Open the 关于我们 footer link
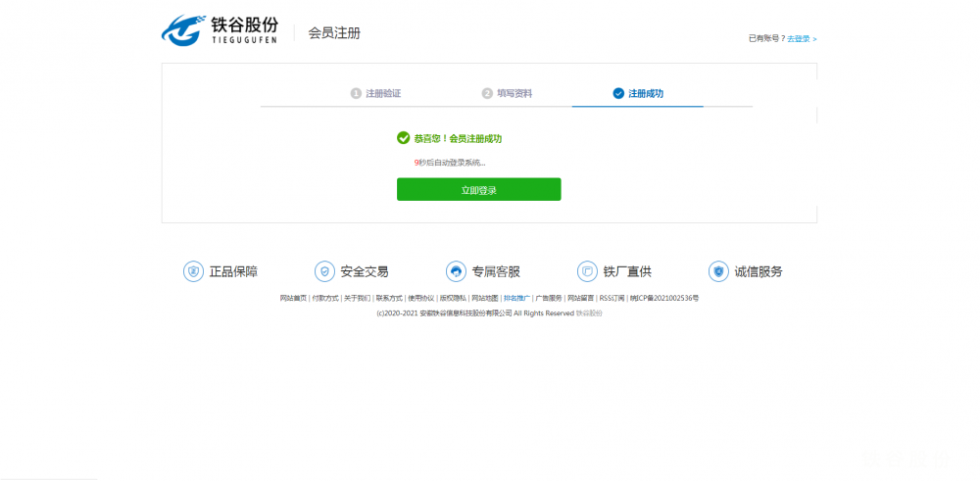The image size is (980, 481). [x=357, y=298]
